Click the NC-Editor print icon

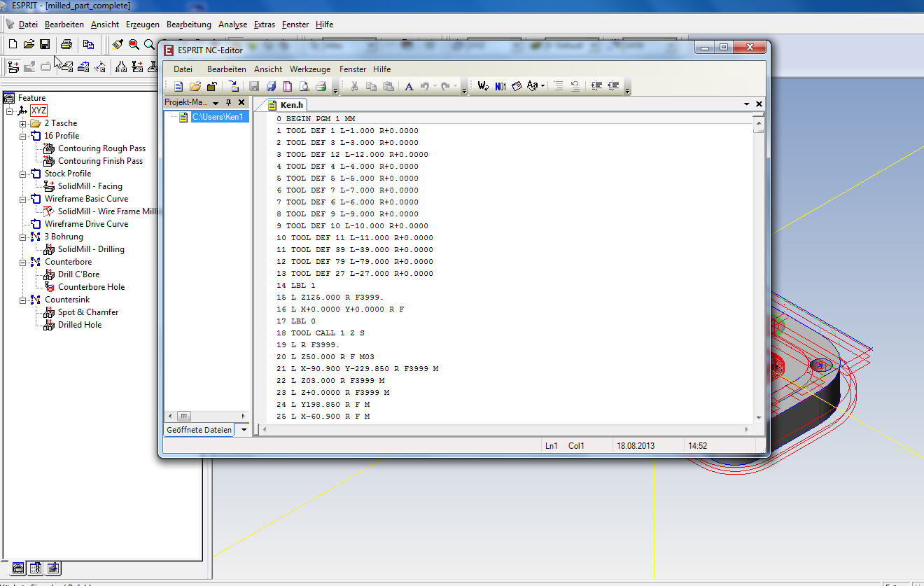pos(321,87)
